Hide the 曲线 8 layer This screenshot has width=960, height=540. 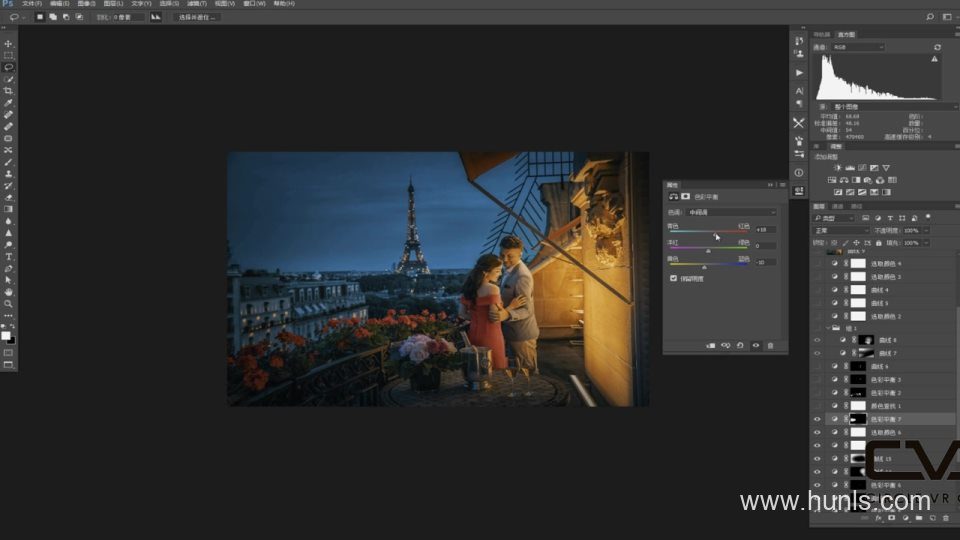pyautogui.click(x=817, y=340)
